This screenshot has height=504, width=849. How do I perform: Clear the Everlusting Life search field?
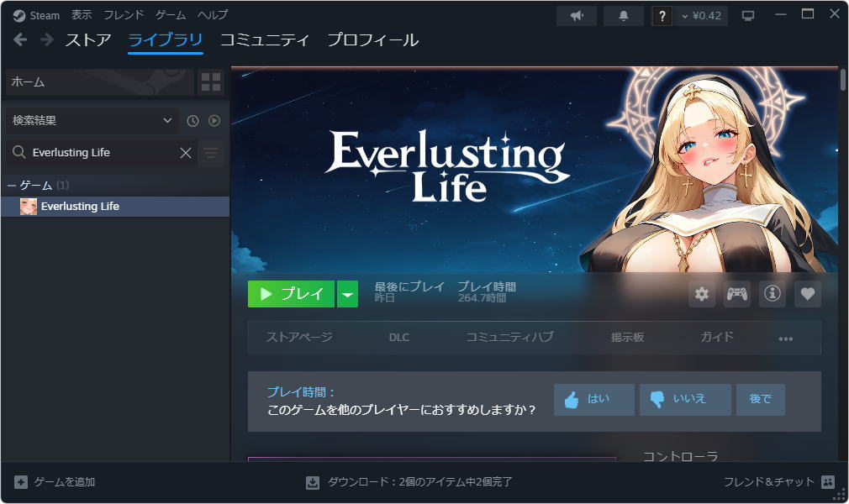tap(185, 153)
